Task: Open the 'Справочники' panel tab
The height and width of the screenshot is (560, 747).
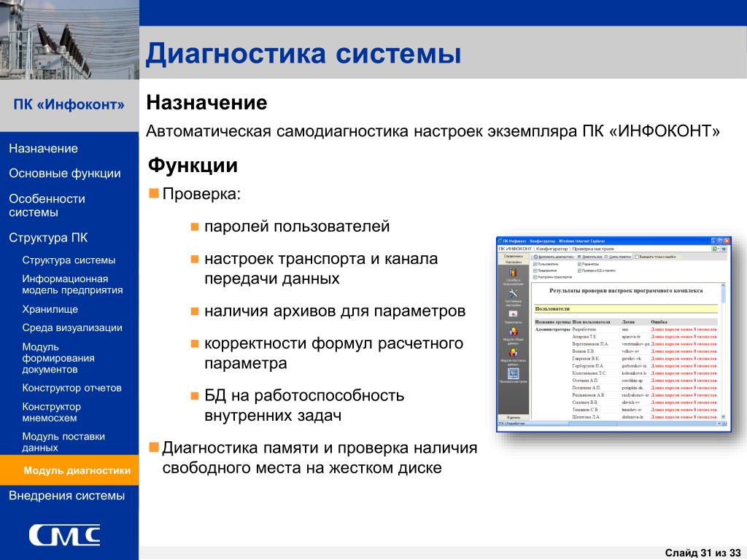Action: [513, 256]
